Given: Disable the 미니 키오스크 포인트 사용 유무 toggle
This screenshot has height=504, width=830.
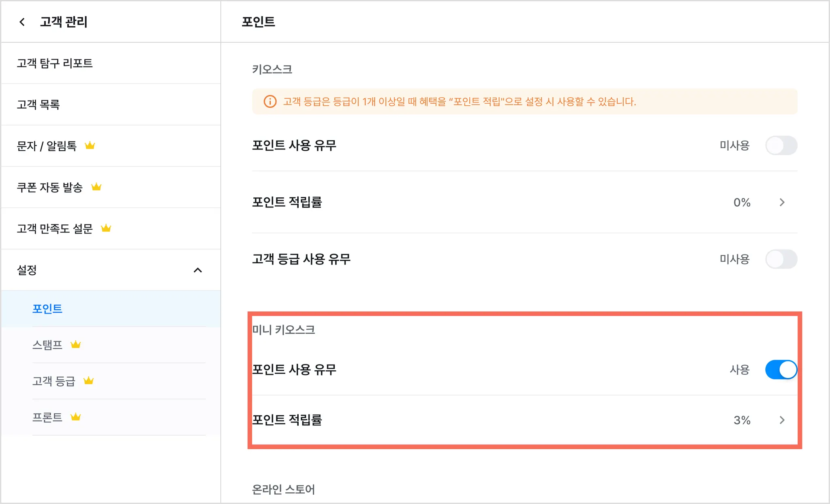Looking at the screenshot, I should click(781, 369).
